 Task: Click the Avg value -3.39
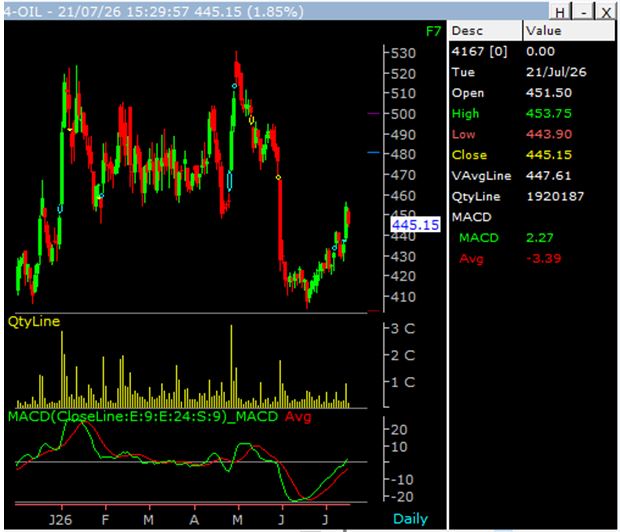(544, 259)
